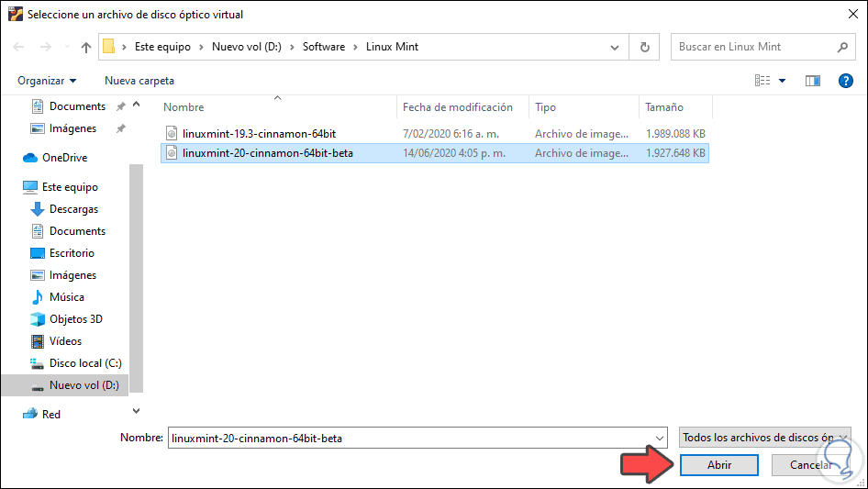Image resolution: width=868 pixels, height=489 pixels.
Task: Toggle the preview pane icon
Action: coord(813,81)
